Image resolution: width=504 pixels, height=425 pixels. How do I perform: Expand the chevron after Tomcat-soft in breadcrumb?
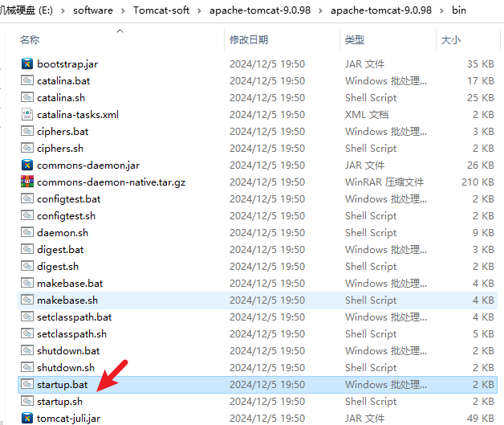coord(199,10)
